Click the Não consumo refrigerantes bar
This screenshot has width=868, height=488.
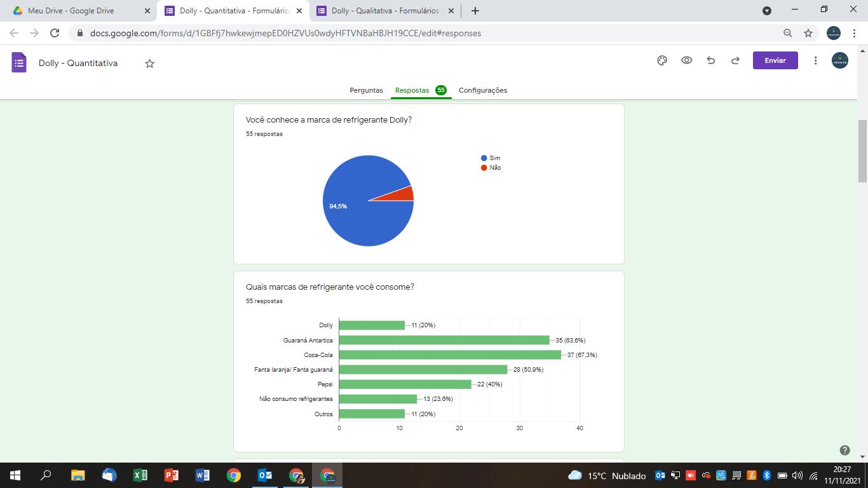[x=378, y=399]
